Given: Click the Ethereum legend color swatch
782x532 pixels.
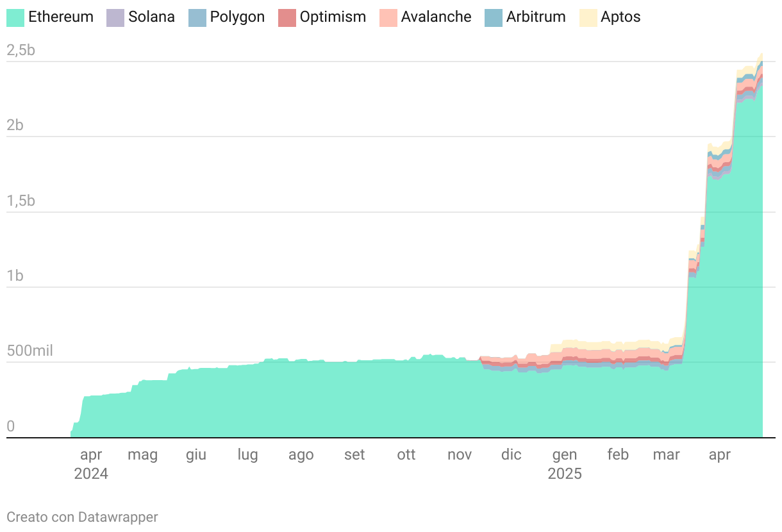Looking at the screenshot, I should click(x=15, y=17).
